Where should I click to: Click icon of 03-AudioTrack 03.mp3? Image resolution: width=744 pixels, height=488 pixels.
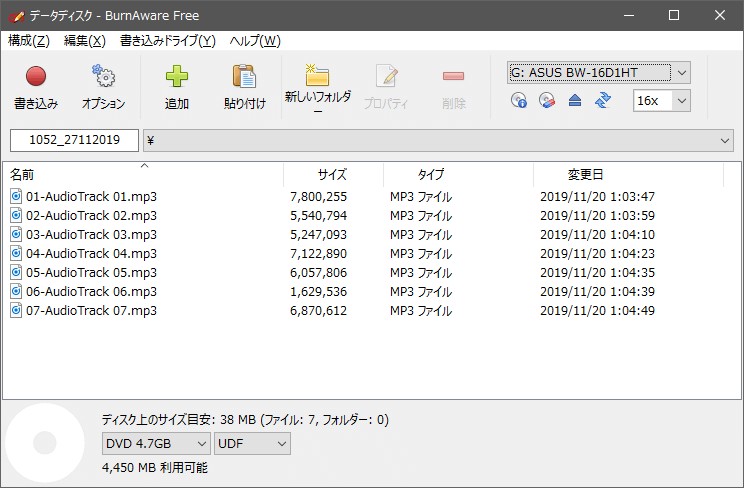(16, 234)
